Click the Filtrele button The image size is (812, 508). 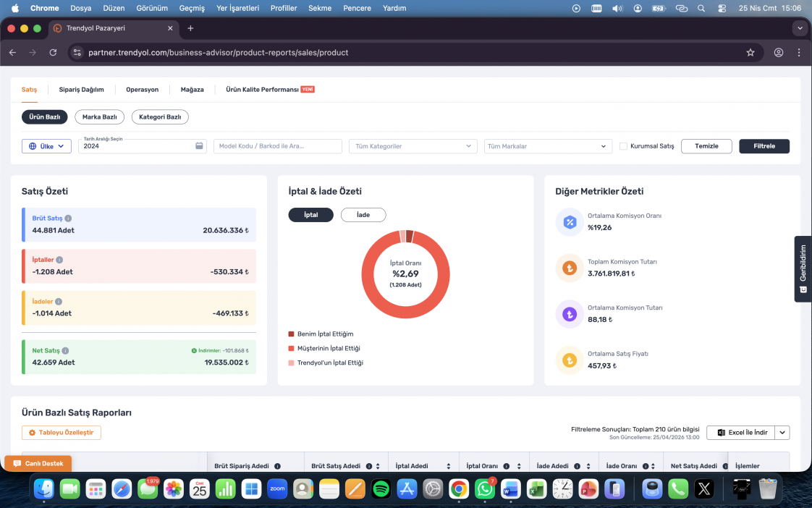click(x=764, y=146)
